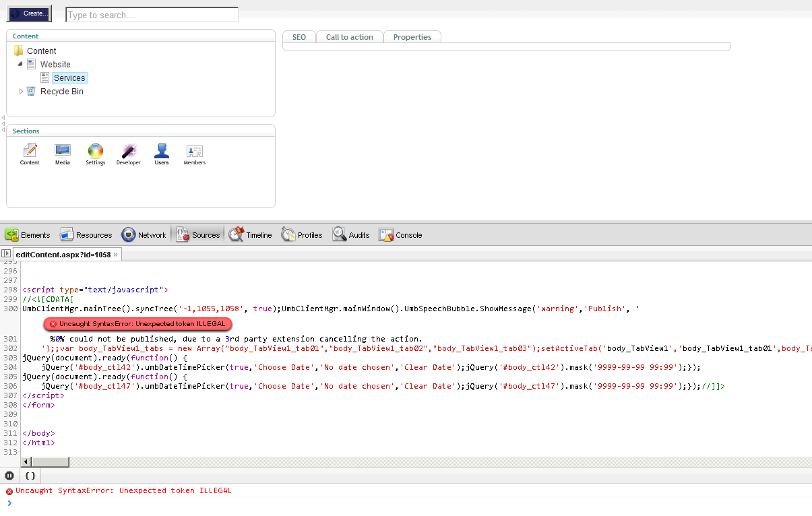The width and height of the screenshot is (812, 516).
Task: Open DevTools Timeline panel
Action: pos(251,235)
